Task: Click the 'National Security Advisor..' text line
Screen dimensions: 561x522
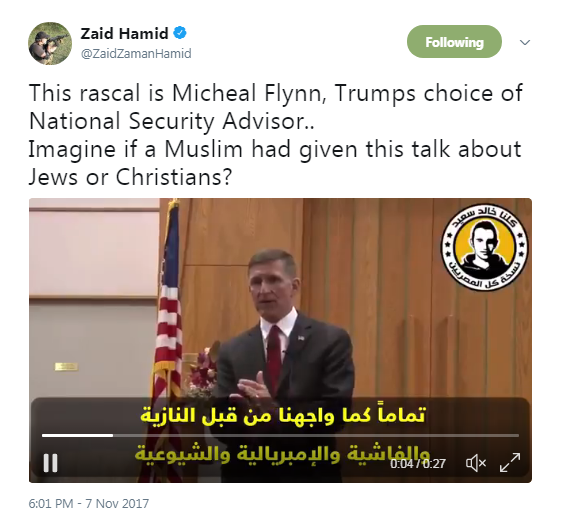Action: tap(172, 121)
